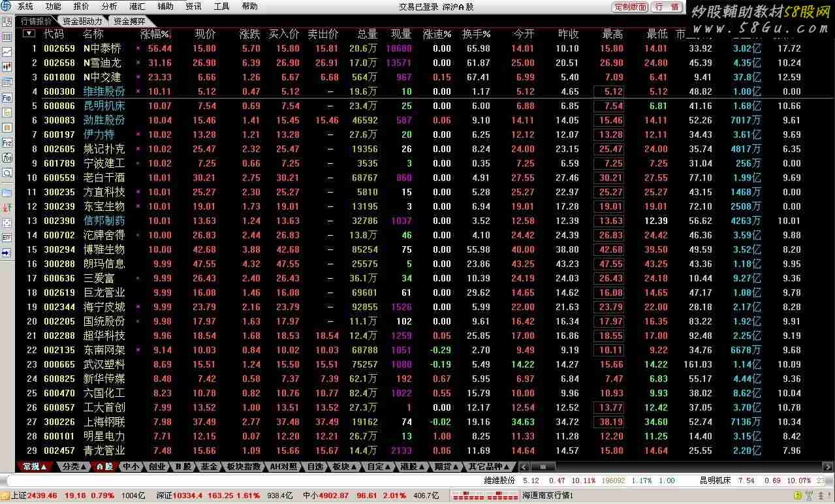
Task: Open the quote list icon in left sidebar
Action: [x=7, y=22]
